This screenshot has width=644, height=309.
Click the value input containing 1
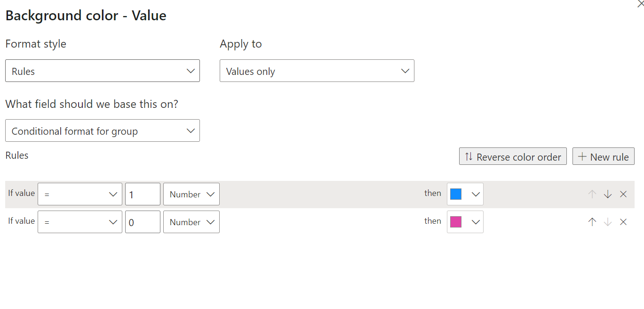click(143, 194)
